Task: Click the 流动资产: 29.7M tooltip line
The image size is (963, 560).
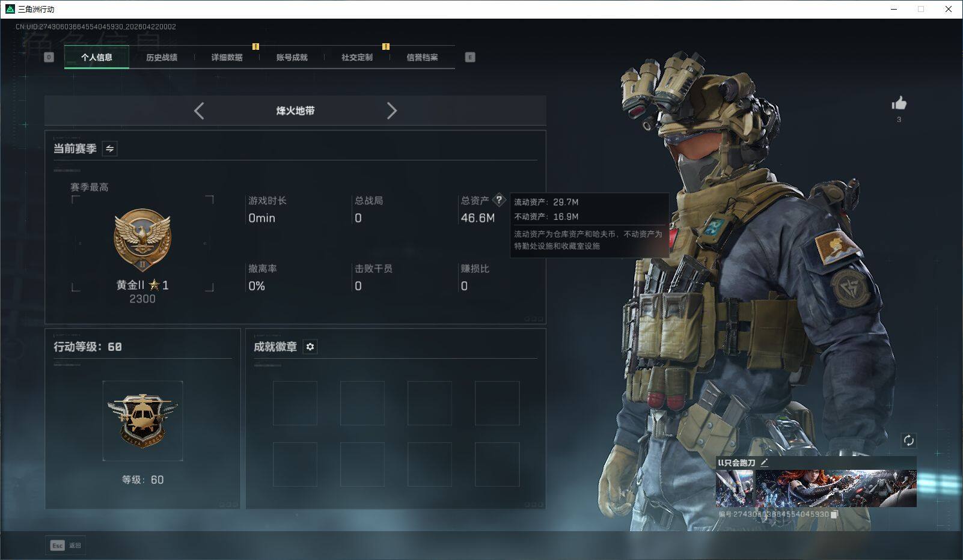Action: click(546, 202)
